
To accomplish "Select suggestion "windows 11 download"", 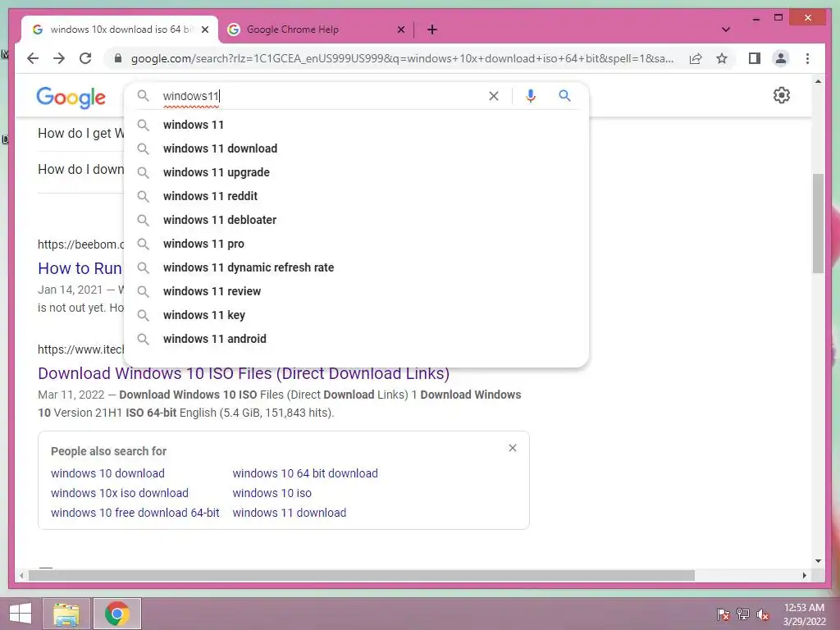I will (x=356, y=148).
